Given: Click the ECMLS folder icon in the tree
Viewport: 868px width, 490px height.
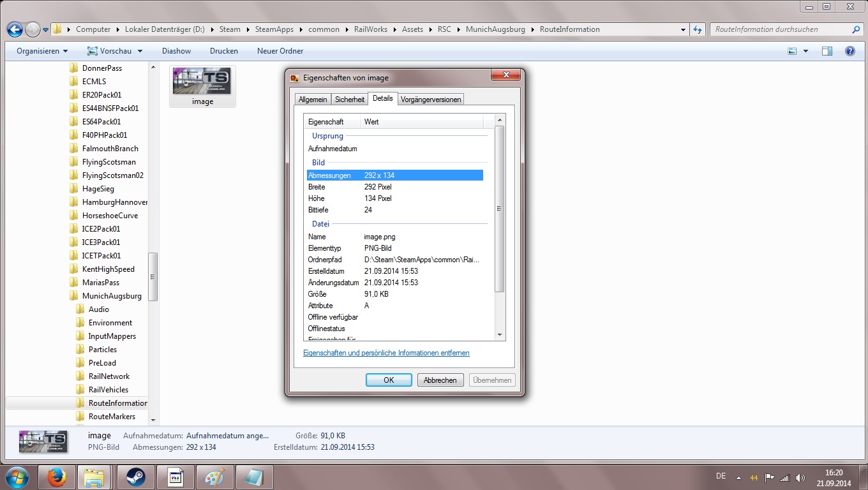Looking at the screenshot, I should click(x=74, y=82).
